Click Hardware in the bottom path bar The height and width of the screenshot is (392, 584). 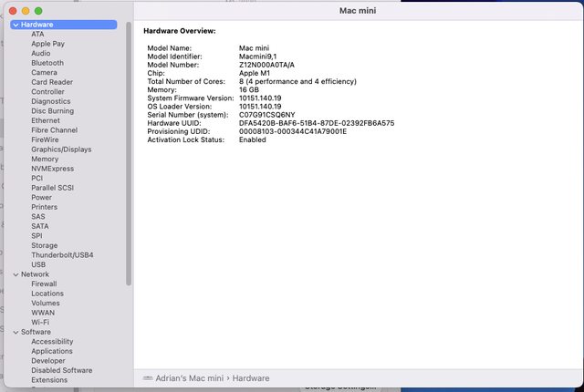[x=251, y=377]
